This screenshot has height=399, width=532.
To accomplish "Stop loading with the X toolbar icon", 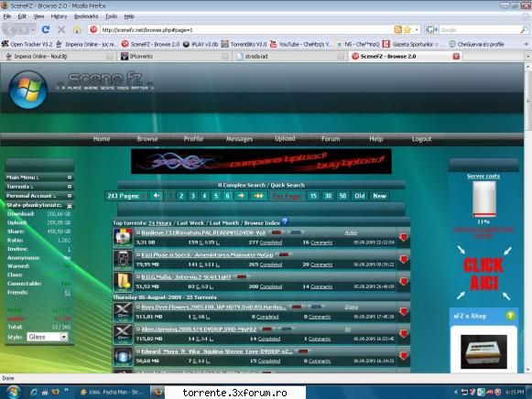I will pos(61,29).
